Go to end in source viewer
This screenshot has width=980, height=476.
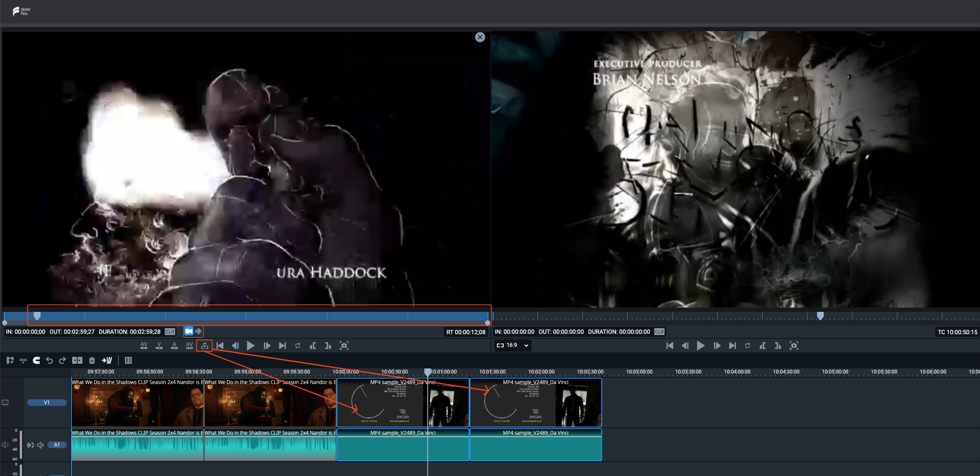pos(282,346)
